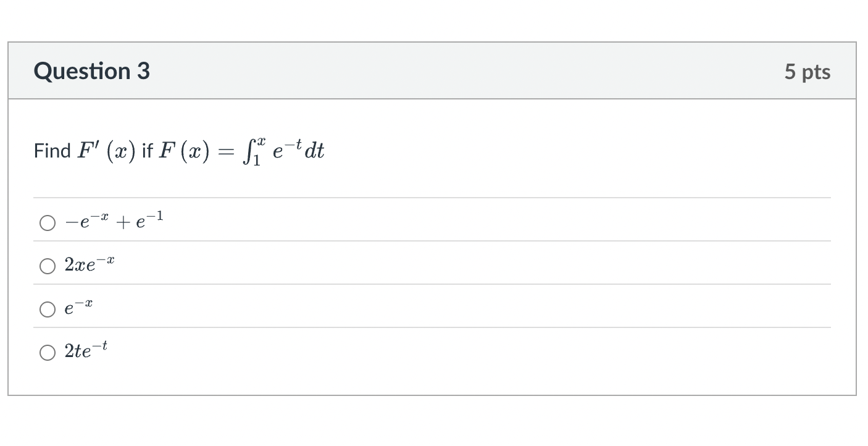Select the radio button for 2xe^-x
The image size is (868, 446).
pyautogui.click(x=48, y=266)
